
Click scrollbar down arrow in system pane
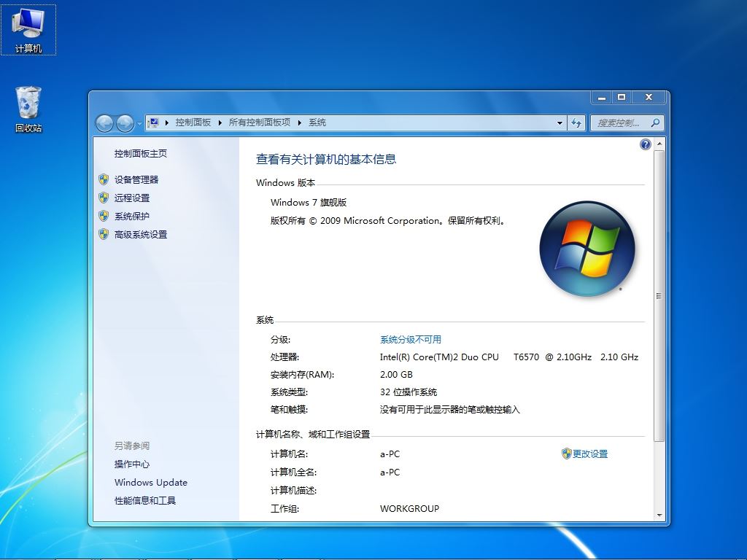pyautogui.click(x=659, y=516)
